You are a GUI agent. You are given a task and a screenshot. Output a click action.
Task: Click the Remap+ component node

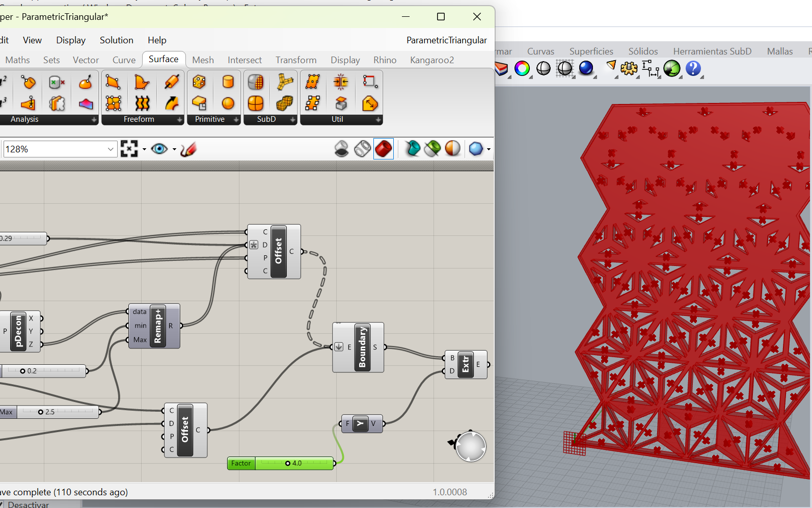pyautogui.click(x=157, y=326)
